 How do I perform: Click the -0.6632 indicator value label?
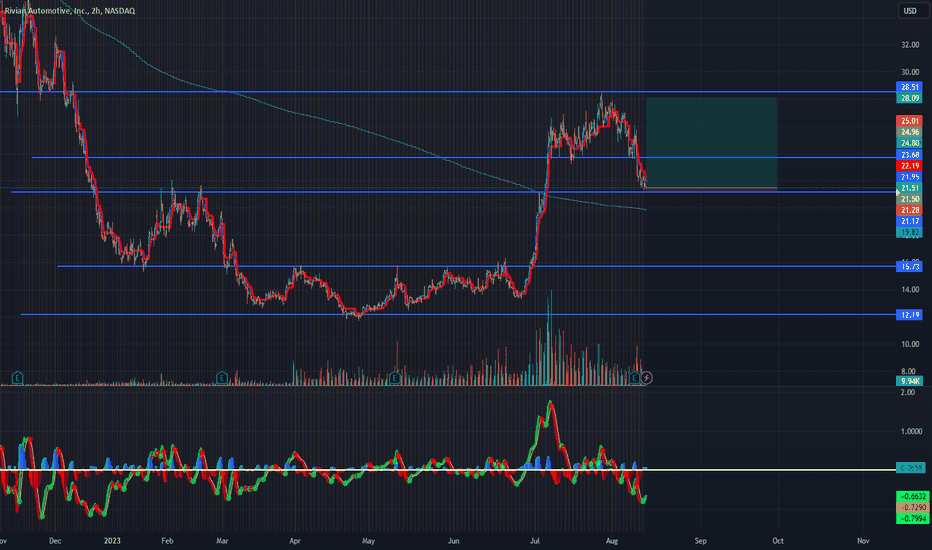(912, 496)
